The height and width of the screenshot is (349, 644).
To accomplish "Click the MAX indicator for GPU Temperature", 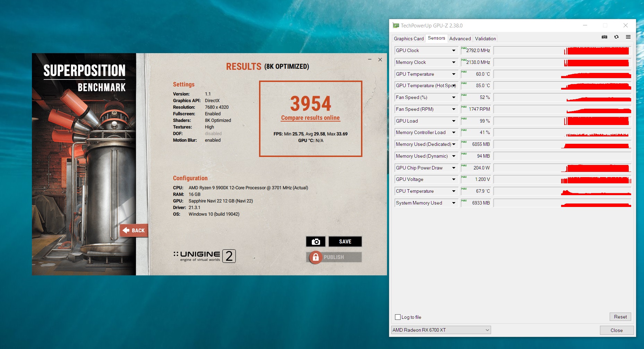I will click(464, 72).
